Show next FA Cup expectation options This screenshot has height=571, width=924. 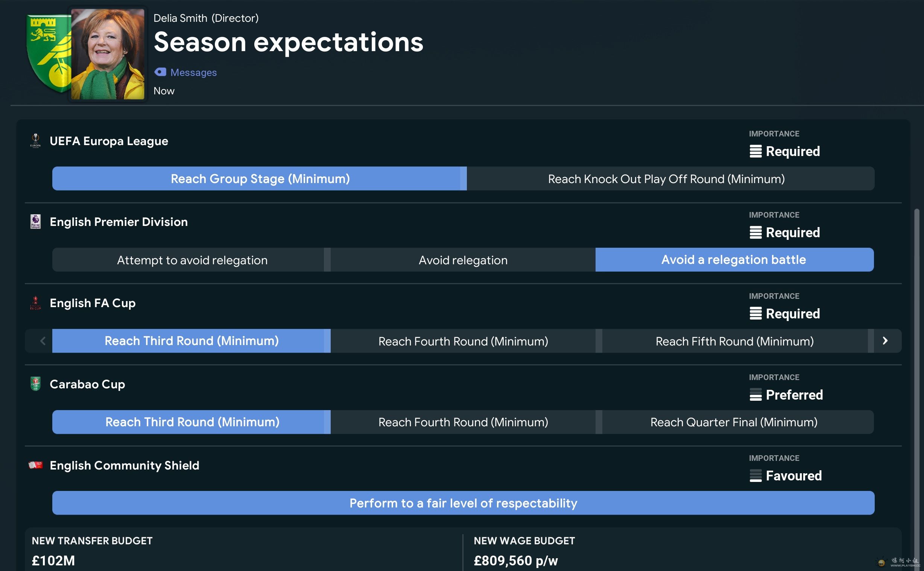tap(885, 341)
